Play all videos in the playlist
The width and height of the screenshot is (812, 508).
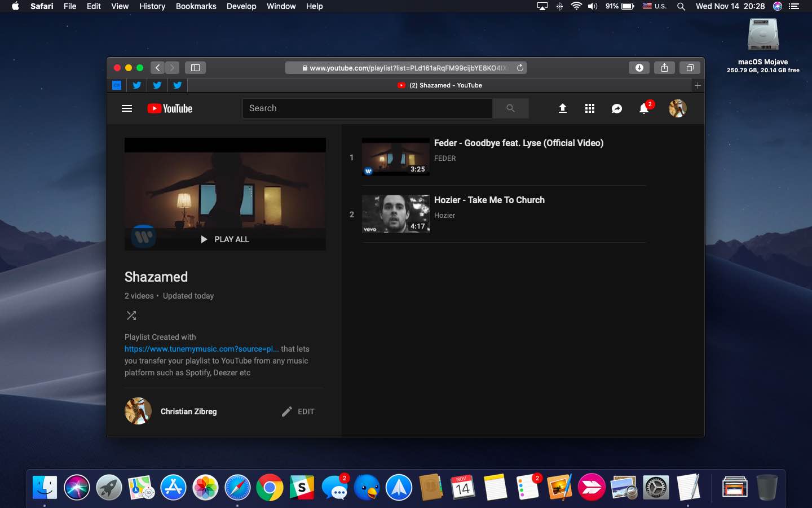[x=225, y=239]
